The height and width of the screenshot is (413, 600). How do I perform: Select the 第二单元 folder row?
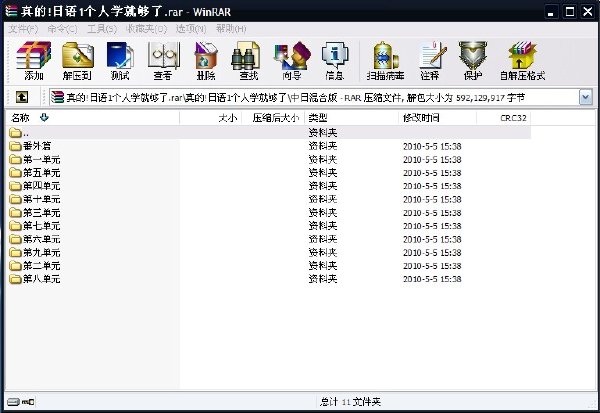268,266
